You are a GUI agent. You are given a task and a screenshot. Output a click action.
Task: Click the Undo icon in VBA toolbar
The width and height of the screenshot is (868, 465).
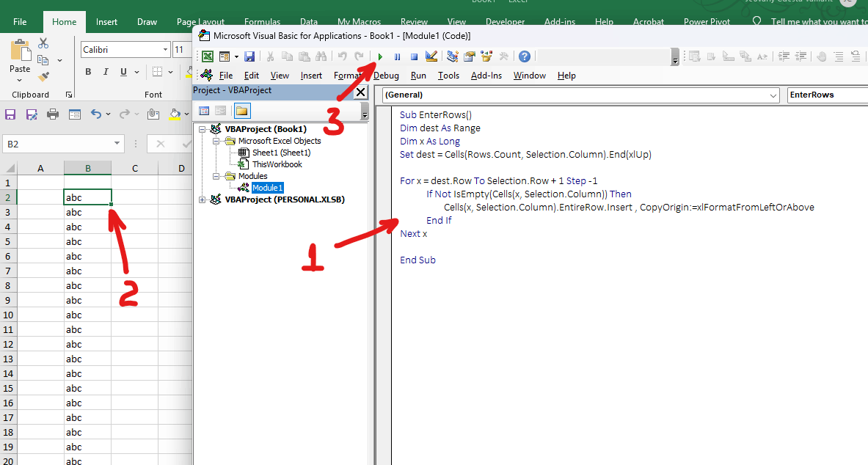click(x=342, y=56)
